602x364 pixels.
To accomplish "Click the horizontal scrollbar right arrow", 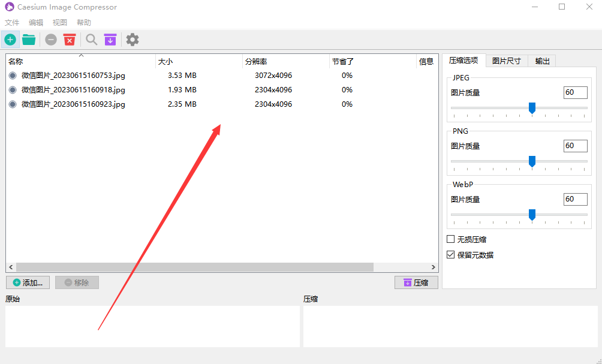I will pyautogui.click(x=433, y=267).
